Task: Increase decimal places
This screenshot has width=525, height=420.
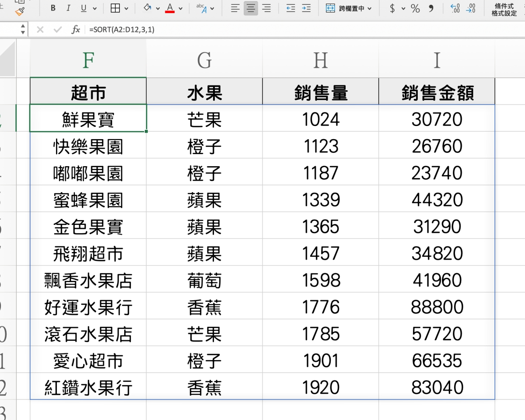Action: tap(455, 8)
